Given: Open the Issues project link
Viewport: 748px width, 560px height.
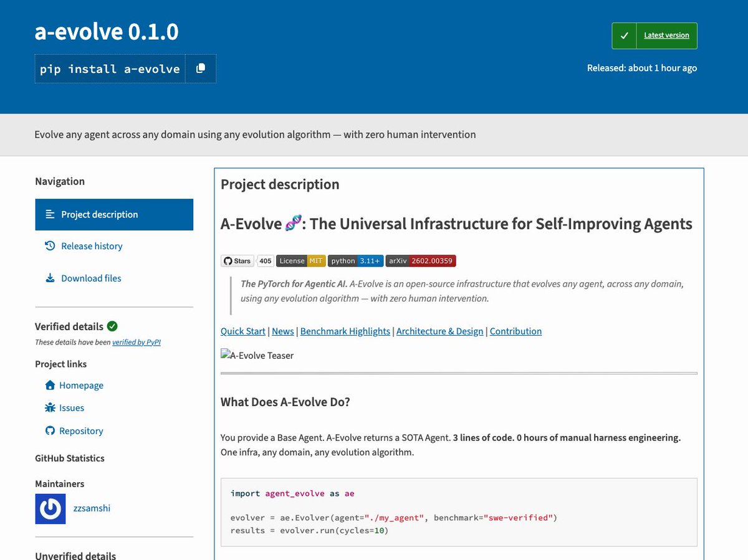Looking at the screenshot, I should [72, 408].
